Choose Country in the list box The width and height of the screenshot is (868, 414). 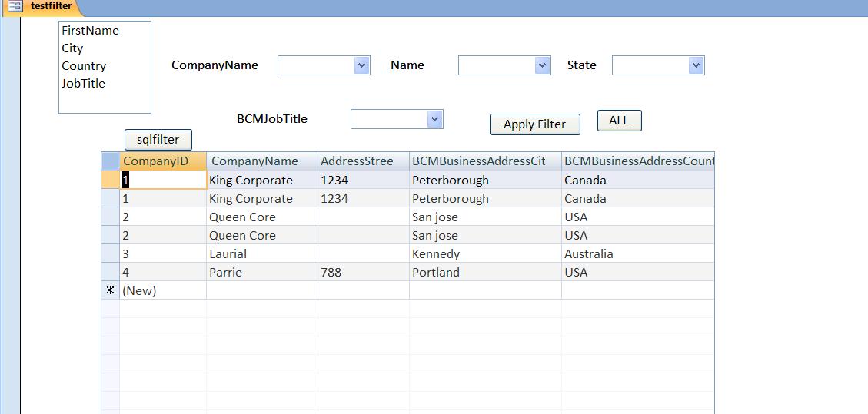pyautogui.click(x=84, y=66)
